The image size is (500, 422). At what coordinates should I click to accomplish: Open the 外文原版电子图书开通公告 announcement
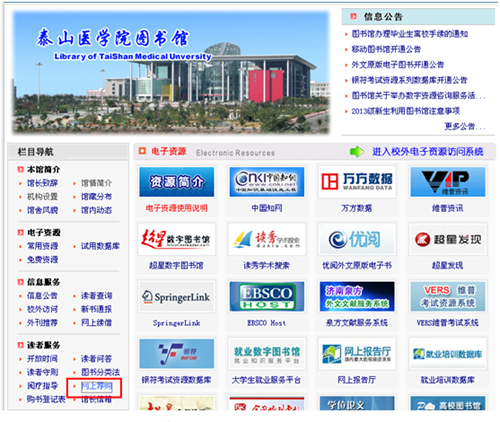pyautogui.click(x=398, y=65)
